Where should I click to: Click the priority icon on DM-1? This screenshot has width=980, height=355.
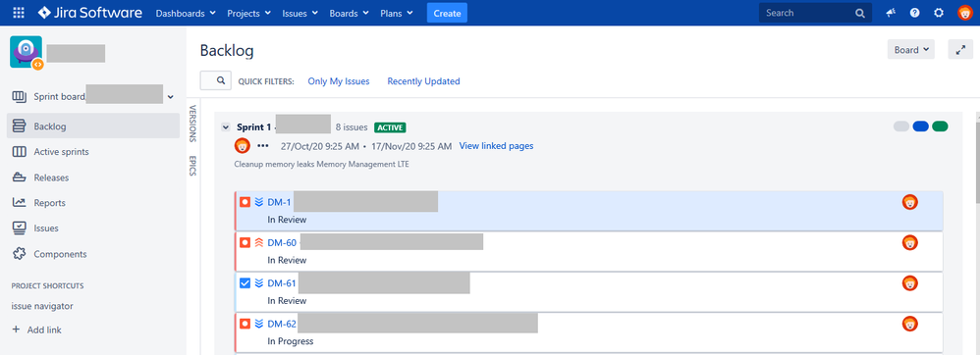tap(259, 202)
